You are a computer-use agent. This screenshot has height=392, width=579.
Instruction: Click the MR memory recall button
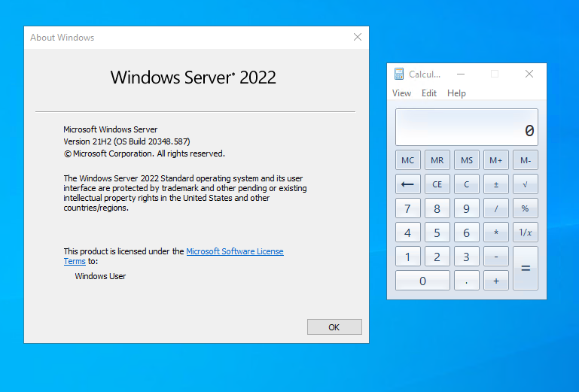pyautogui.click(x=437, y=160)
